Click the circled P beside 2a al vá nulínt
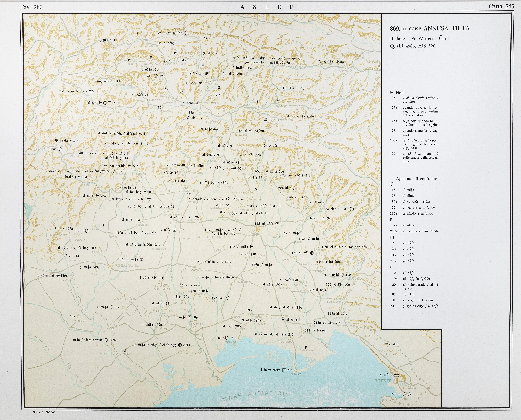The image size is (521, 420). [x=185, y=33]
